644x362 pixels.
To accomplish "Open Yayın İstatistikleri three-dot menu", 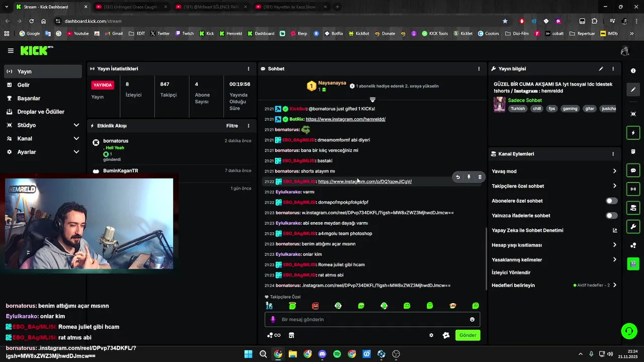I will (x=248, y=69).
